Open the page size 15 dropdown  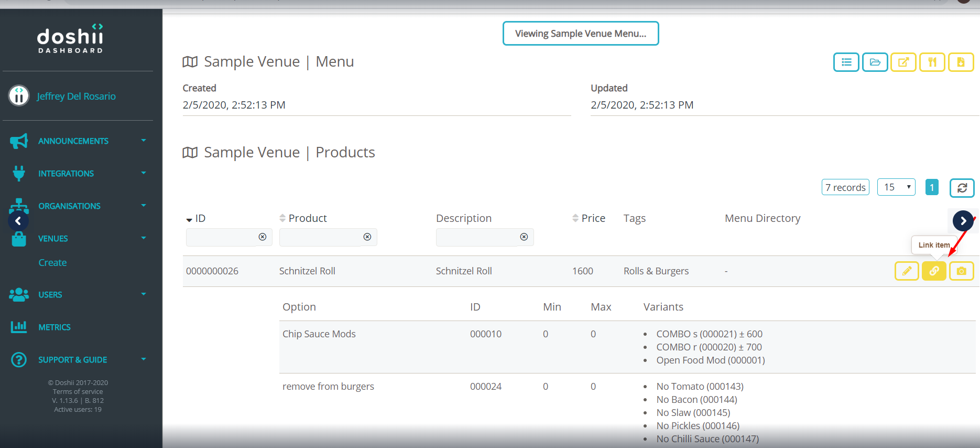[x=896, y=187]
